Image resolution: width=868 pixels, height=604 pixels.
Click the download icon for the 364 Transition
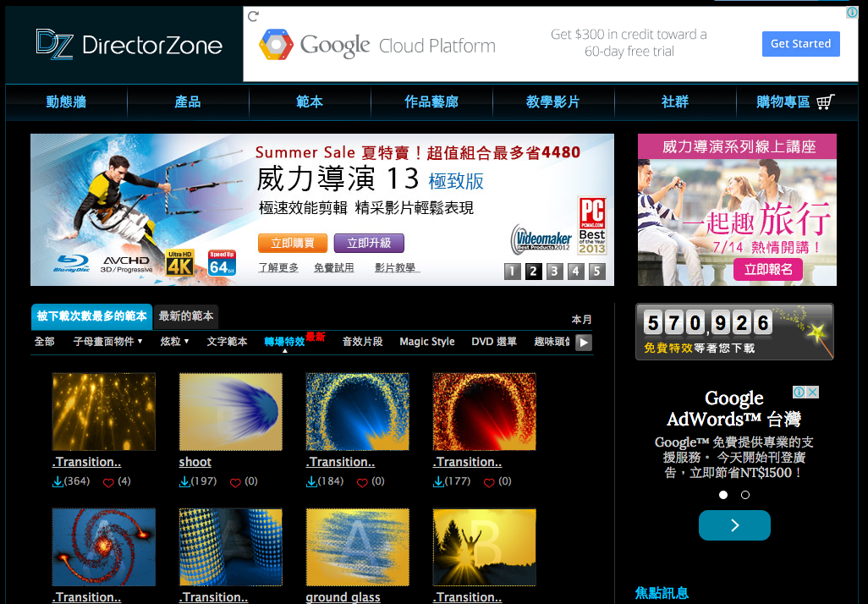57,482
